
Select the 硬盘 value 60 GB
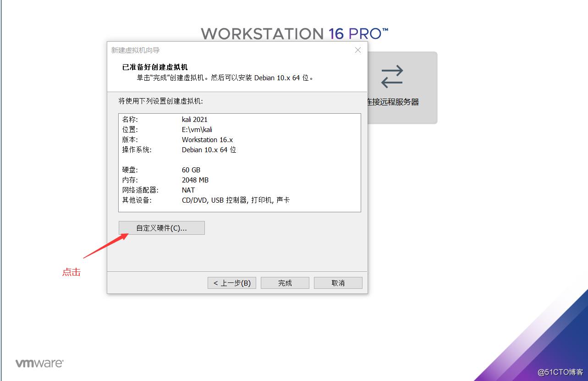tap(191, 170)
